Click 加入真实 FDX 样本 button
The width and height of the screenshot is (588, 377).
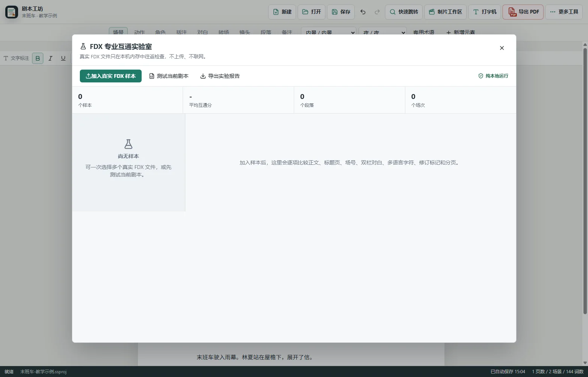click(x=111, y=76)
